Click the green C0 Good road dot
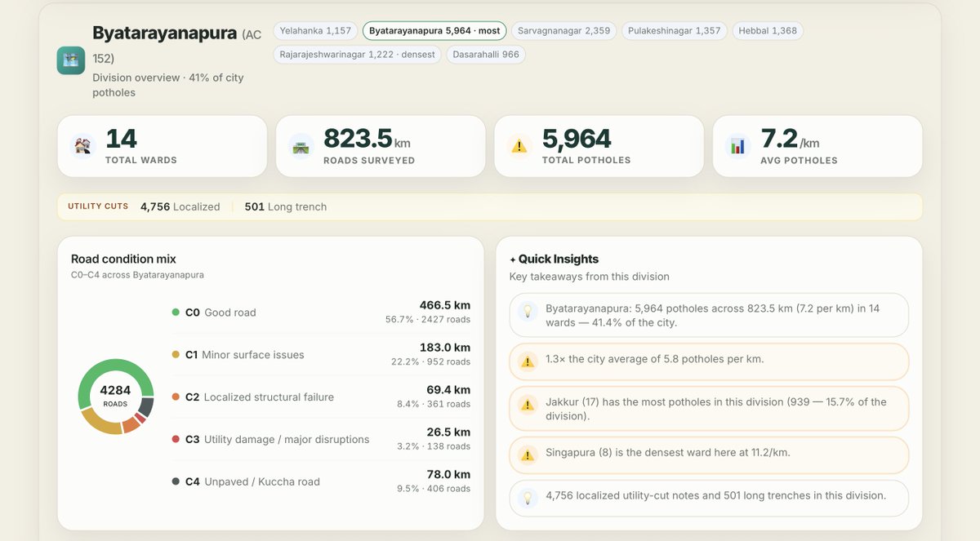The height and width of the screenshot is (541, 980). coord(176,313)
